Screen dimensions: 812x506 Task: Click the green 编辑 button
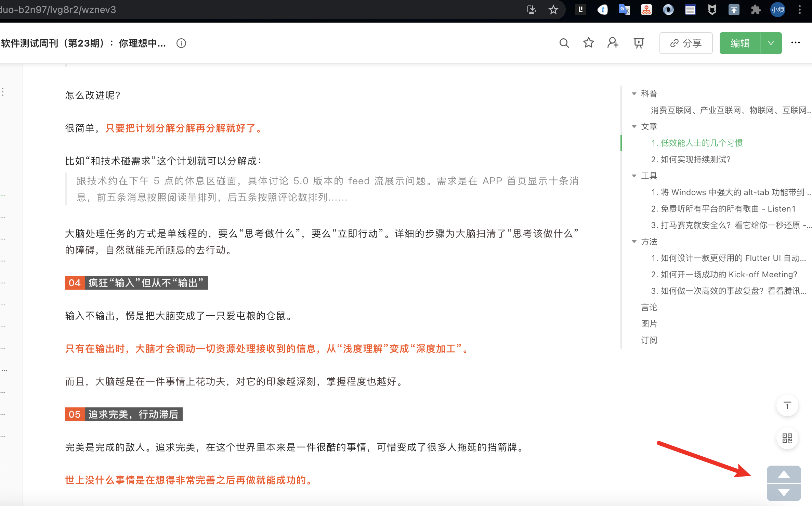coord(740,43)
